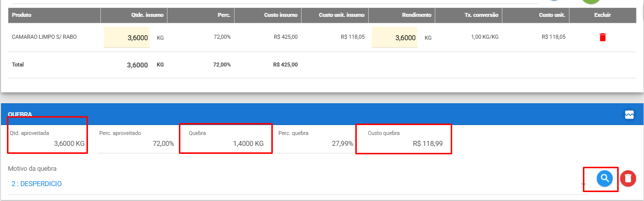644x201 pixels.
Task: Expand the Motivo da quebra dropdown arrow
Action: pos(584,185)
